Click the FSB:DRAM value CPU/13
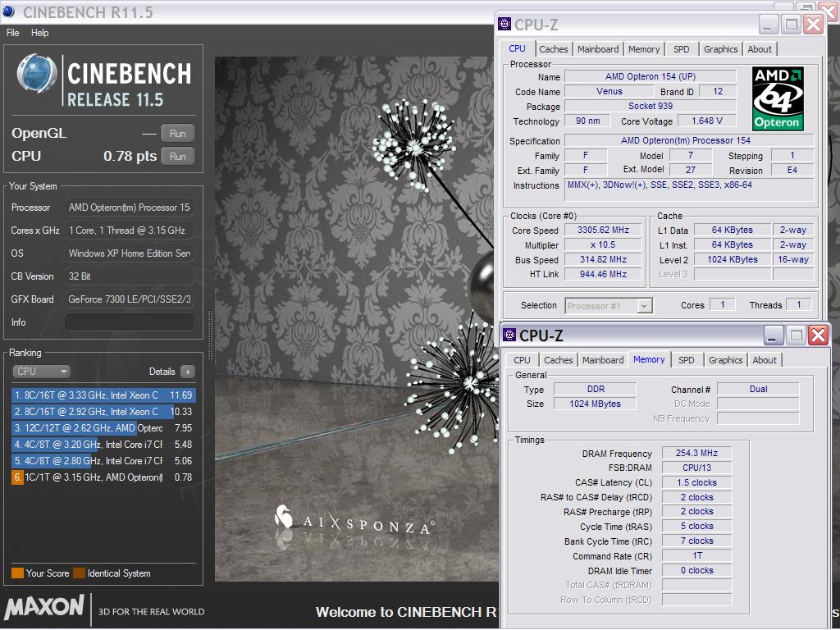The width and height of the screenshot is (840, 630). [696, 468]
